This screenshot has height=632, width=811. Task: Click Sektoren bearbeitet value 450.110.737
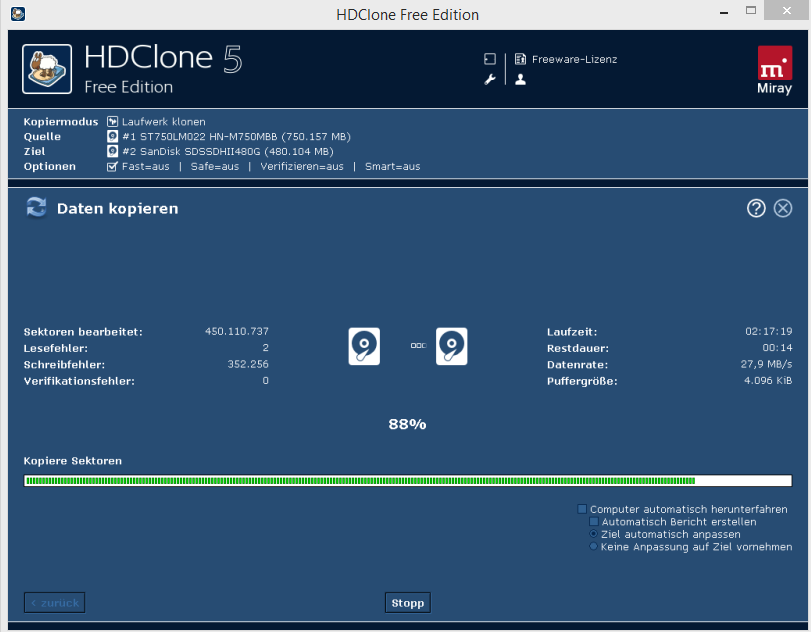pyautogui.click(x=236, y=331)
